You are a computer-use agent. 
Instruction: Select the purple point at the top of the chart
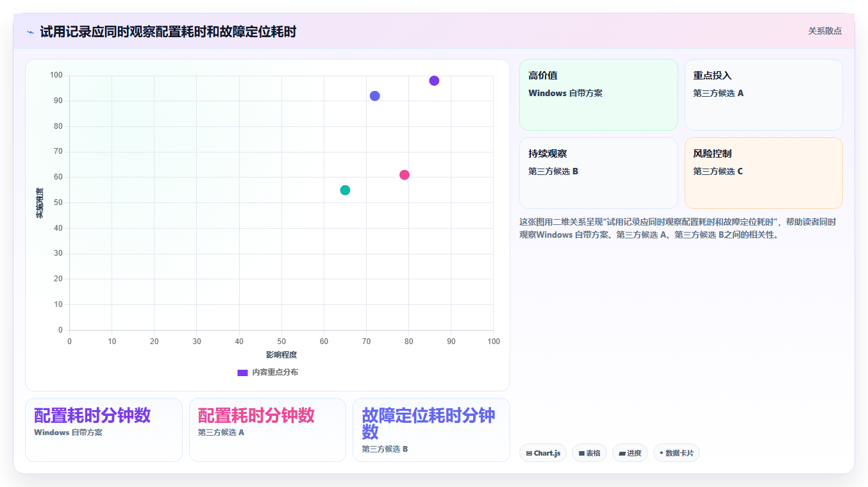(434, 81)
